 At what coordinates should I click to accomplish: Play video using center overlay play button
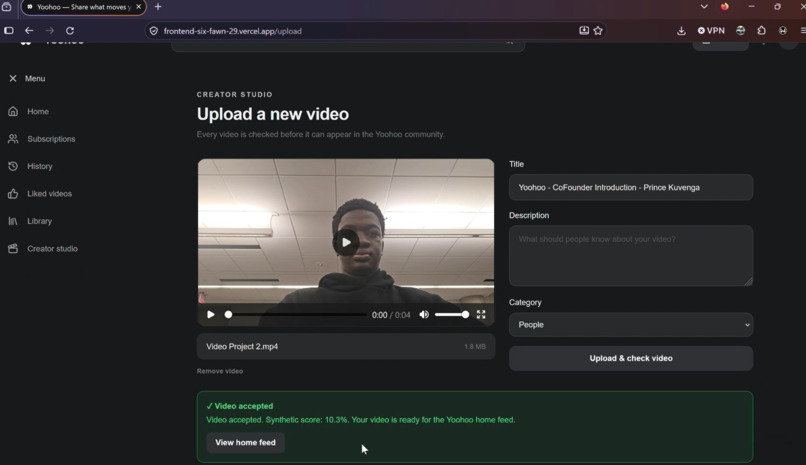346,243
